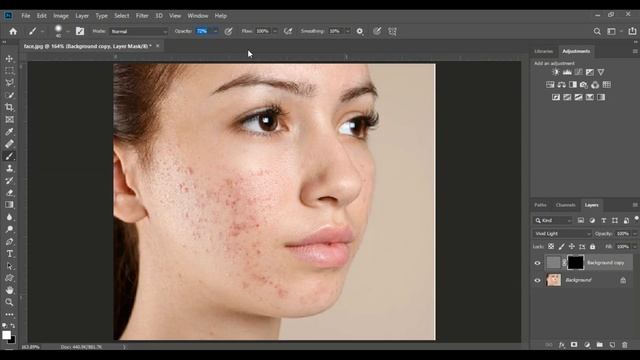Select the Zoom tool in toolbar
Viewport: 640px width, 360px height.
click(9, 302)
